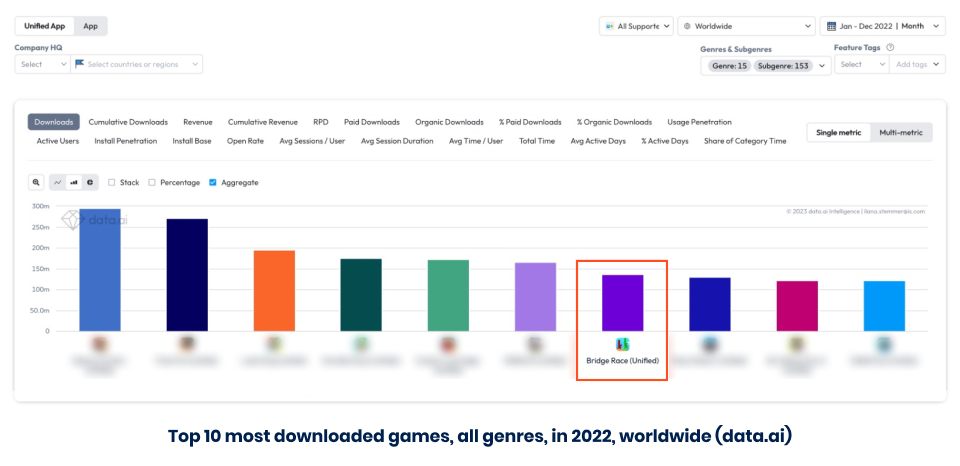The width and height of the screenshot is (960, 466).
Task: Switch to Multi-metric mode
Action: 900,132
